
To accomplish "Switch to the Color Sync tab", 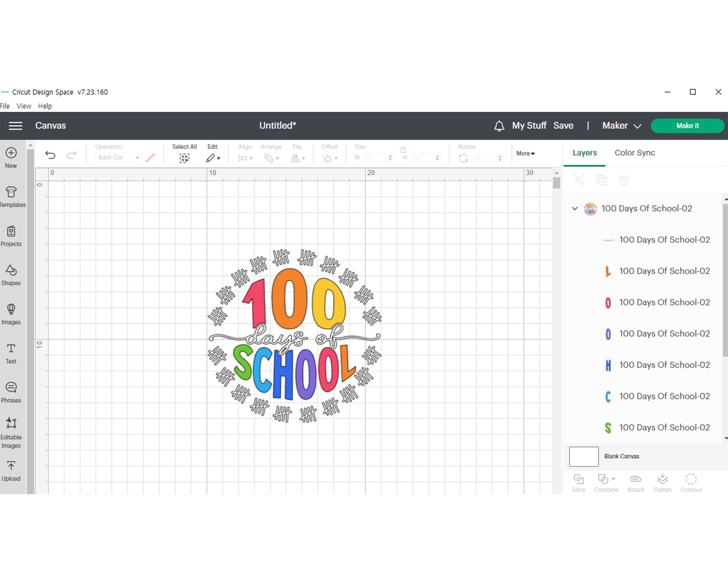I will click(634, 152).
